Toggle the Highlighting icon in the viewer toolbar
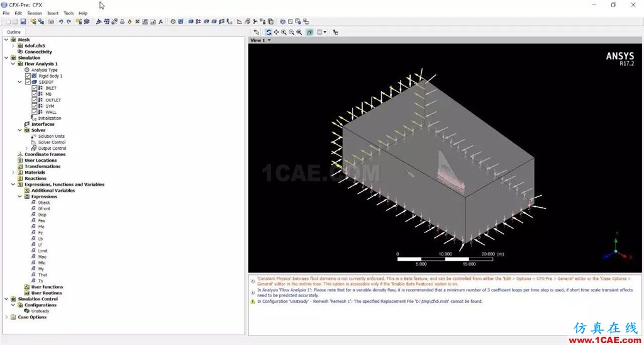This screenshot has width=644, height=345. click(309, 31)
